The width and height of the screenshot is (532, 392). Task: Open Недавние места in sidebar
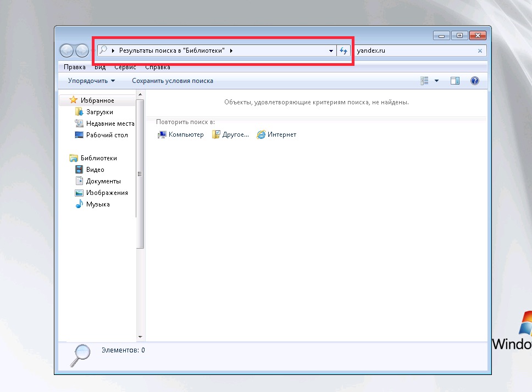[110, 124]
